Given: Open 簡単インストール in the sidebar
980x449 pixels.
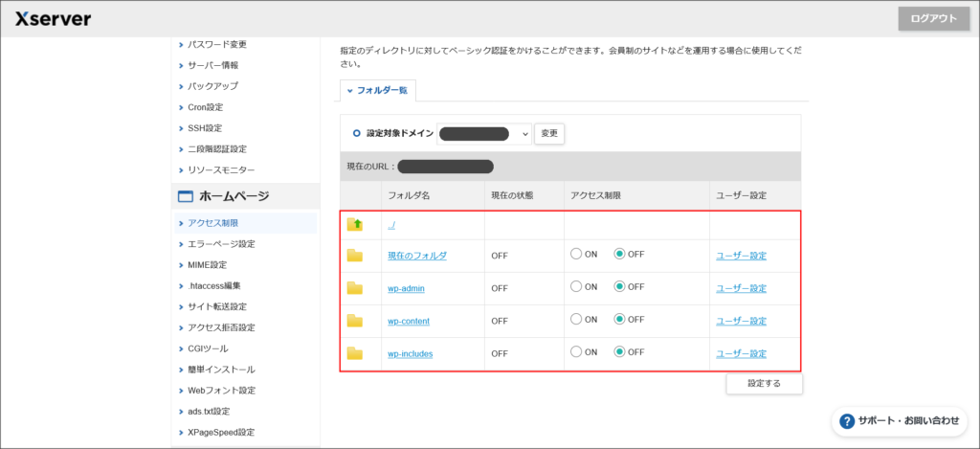Looking at the screenshot, I should click(221, 370).
